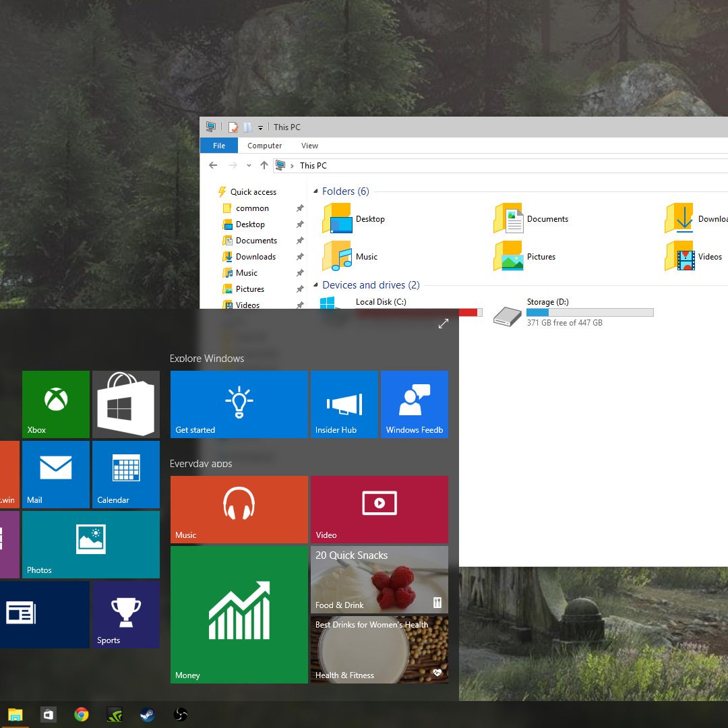The height and width of the screenshot is (728, 728).
Task: Open the Music headphones tile
Action: pos(239,510)
